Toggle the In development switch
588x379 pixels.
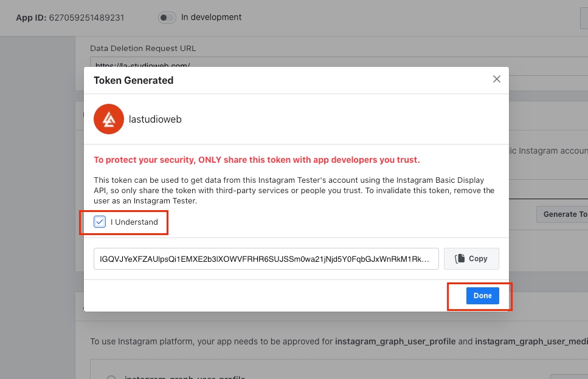coord(167,18)
